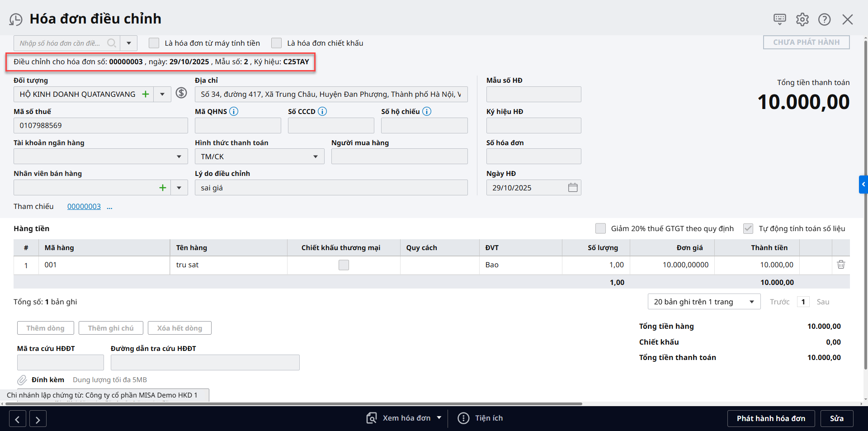Delete row 1 with trash icon
Screen dimensions: 868x431
pos(840,265)
